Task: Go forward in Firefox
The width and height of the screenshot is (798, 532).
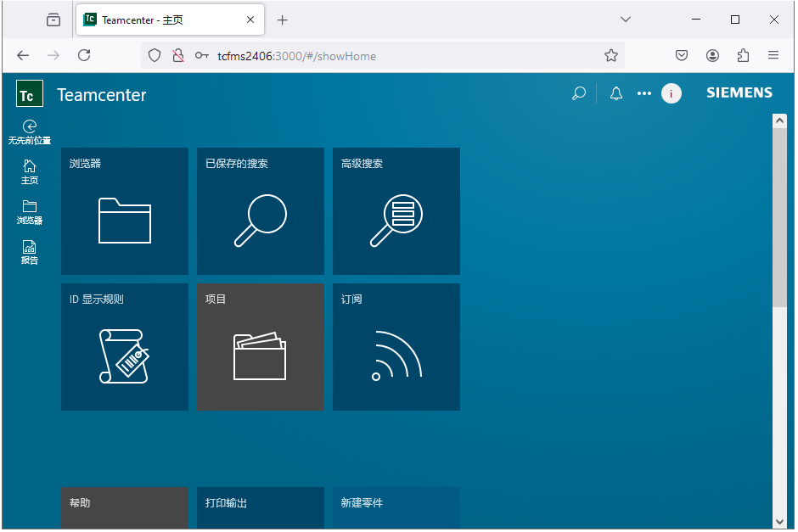Action: coord(53,55)
